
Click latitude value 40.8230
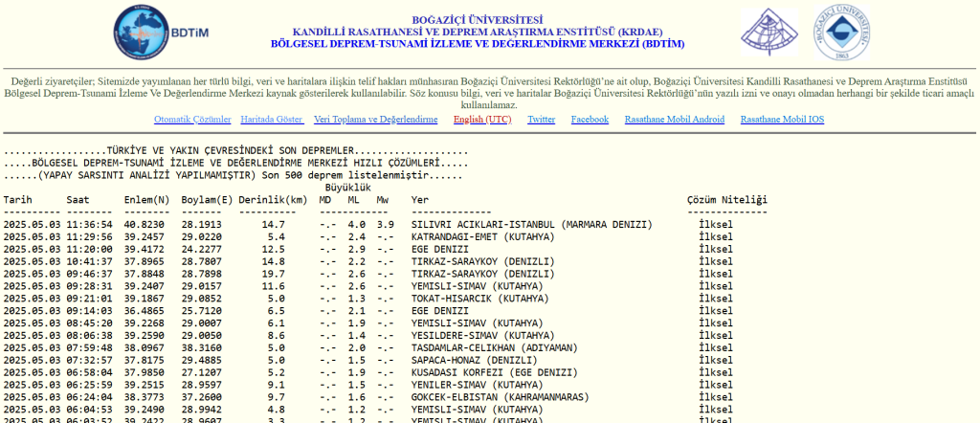tap(144, 224)
